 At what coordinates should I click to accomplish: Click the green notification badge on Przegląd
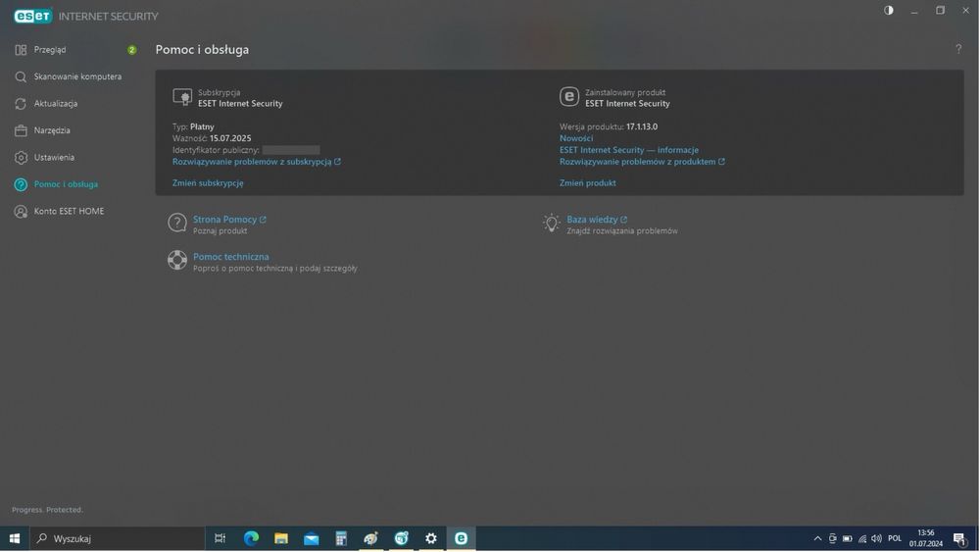132,50
